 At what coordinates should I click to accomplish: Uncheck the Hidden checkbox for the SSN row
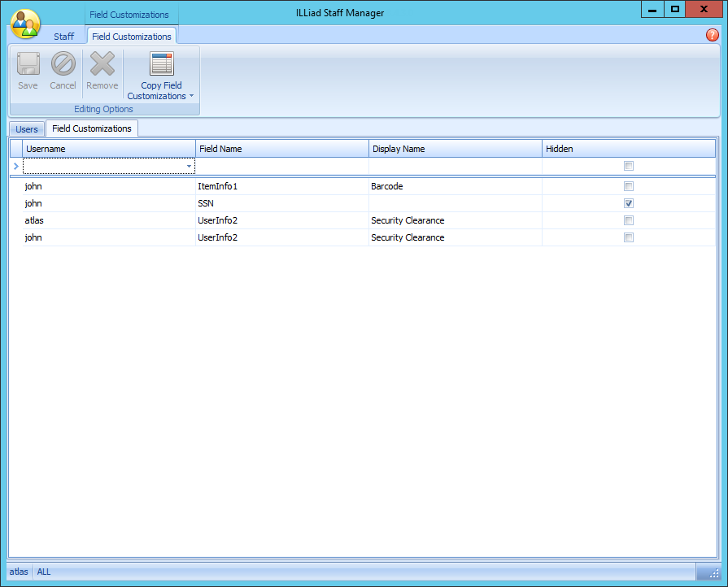pos(628,203)
